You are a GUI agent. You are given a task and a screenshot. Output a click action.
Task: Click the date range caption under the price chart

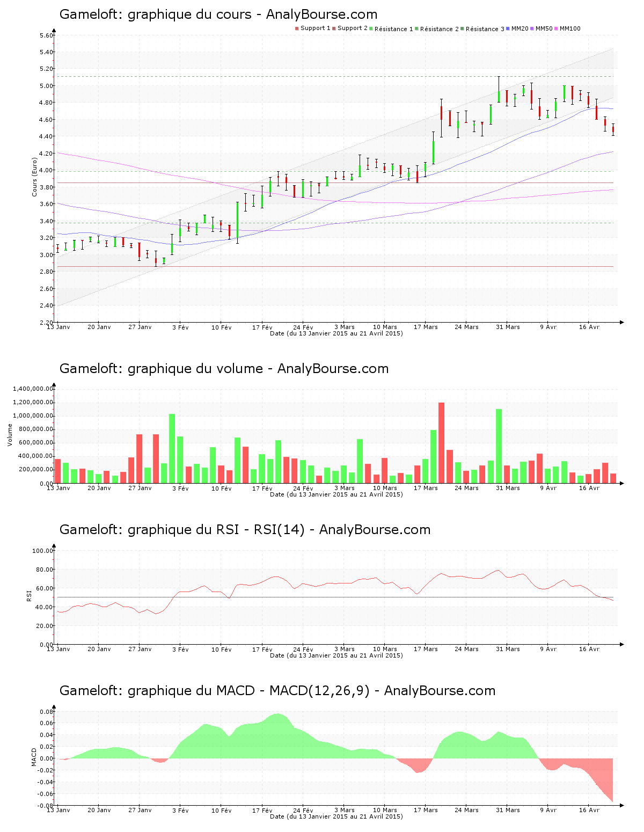(x=336, y=333)
